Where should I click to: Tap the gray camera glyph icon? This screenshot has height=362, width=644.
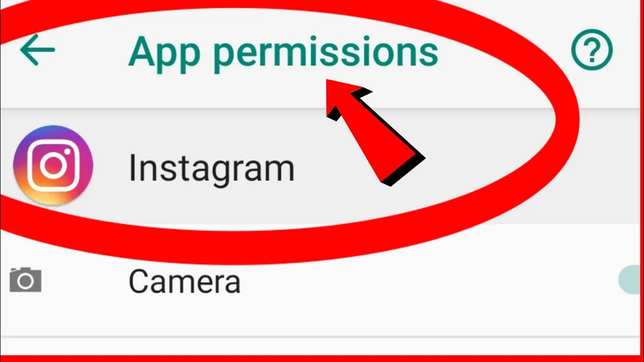[x=25, y=280]
